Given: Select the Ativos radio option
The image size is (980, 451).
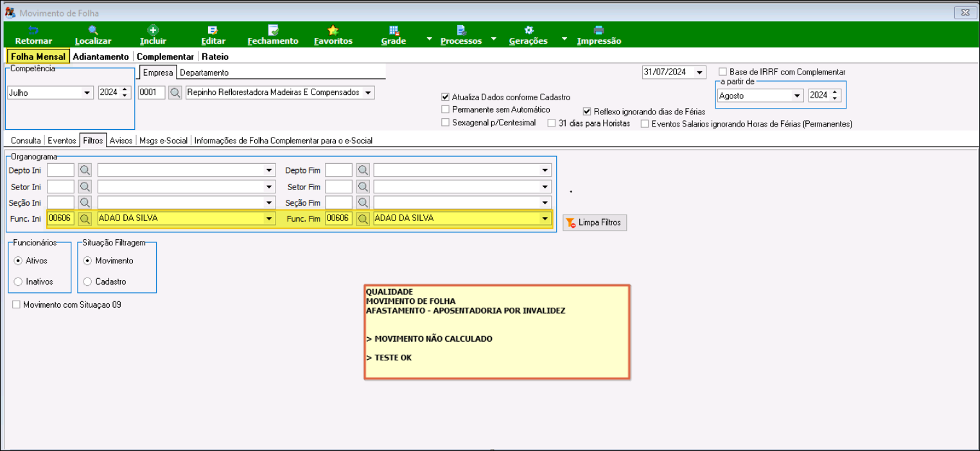Looking at the screenshot, I should [18, 261].
